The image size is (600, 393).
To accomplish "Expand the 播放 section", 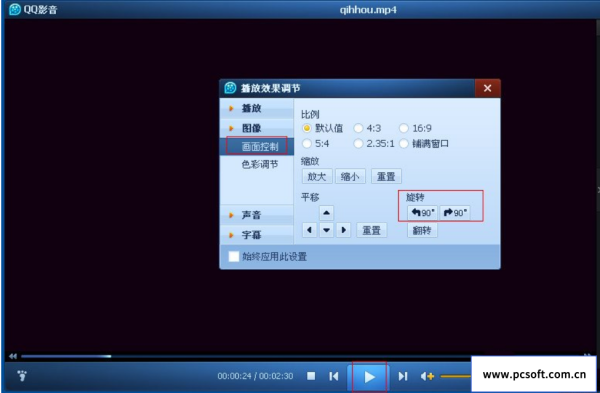I will (x=257, y=108).
